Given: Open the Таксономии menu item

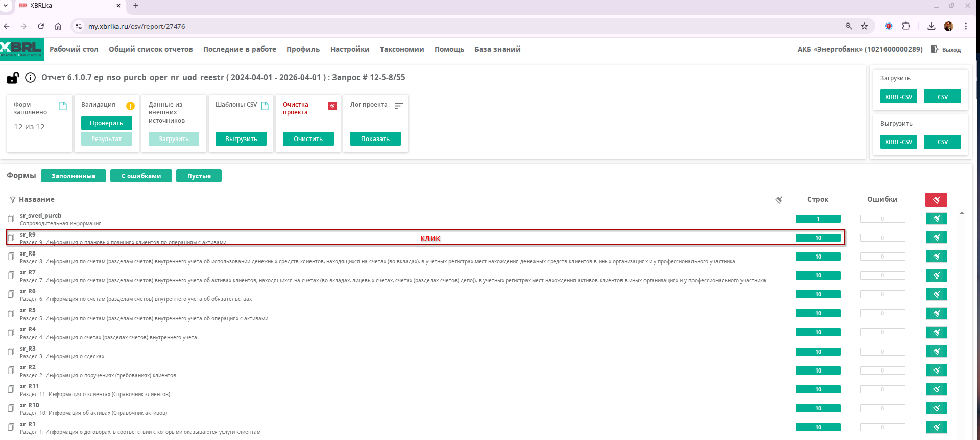Looking at the screenshot, I should click(x=401, y=49).
